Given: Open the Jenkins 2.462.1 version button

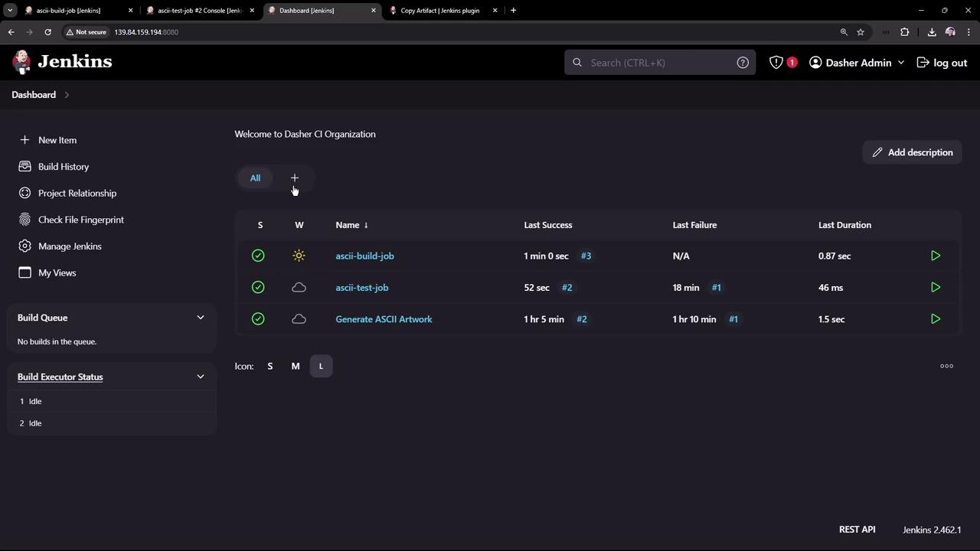Looking at the screenshot, I should point(932,530).
